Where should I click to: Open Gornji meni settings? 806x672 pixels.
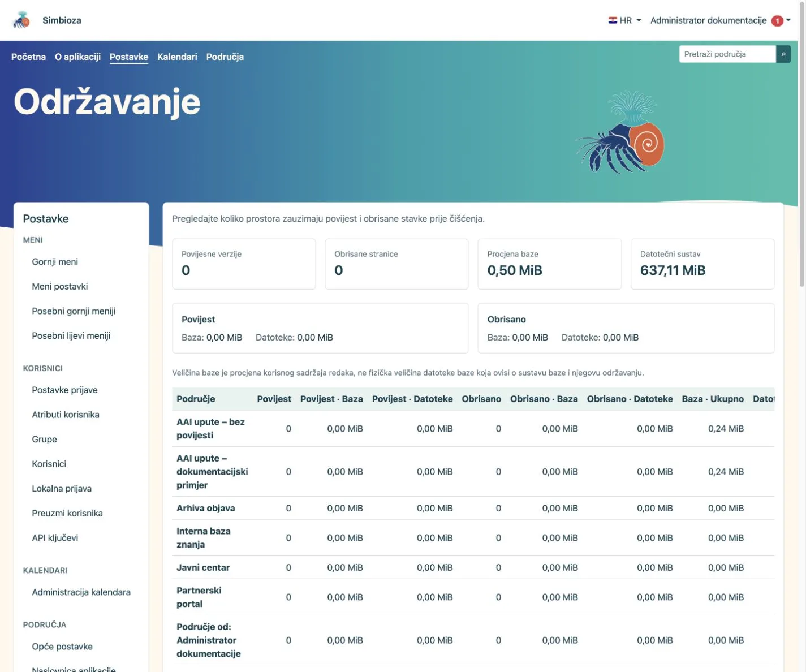tap(55, 262)
